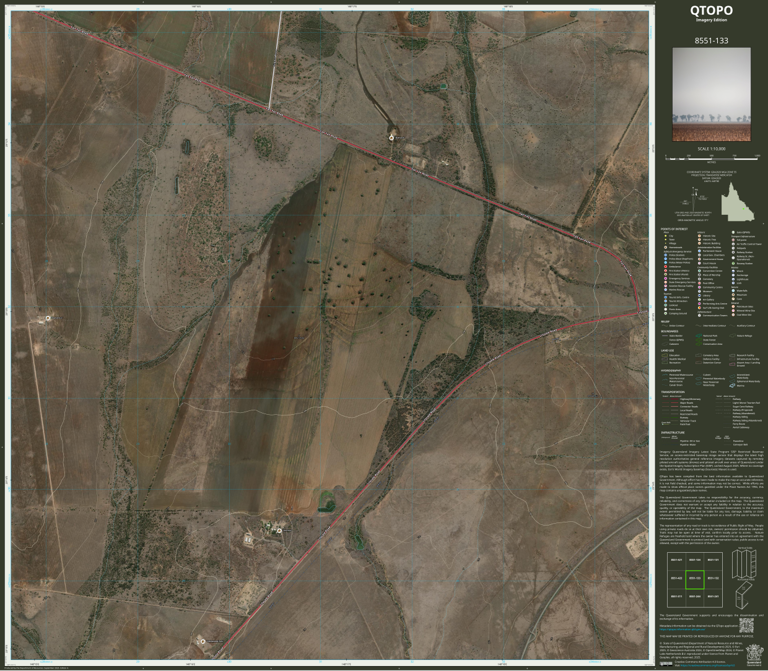Image resolution: width=768 pixels, height=671 pixels.
Task: Select the green highlighted cell in the sheet index
Action: (695, 580)
